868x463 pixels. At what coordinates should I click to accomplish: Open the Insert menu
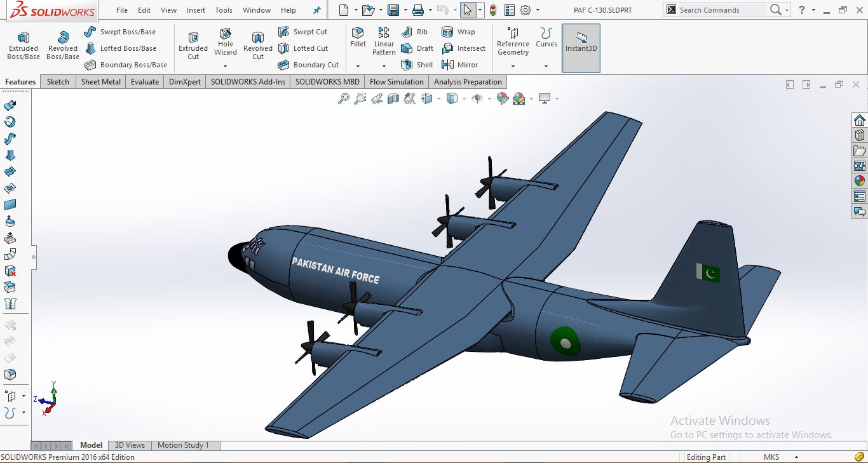pyautogui.click(x=196, y=10)
